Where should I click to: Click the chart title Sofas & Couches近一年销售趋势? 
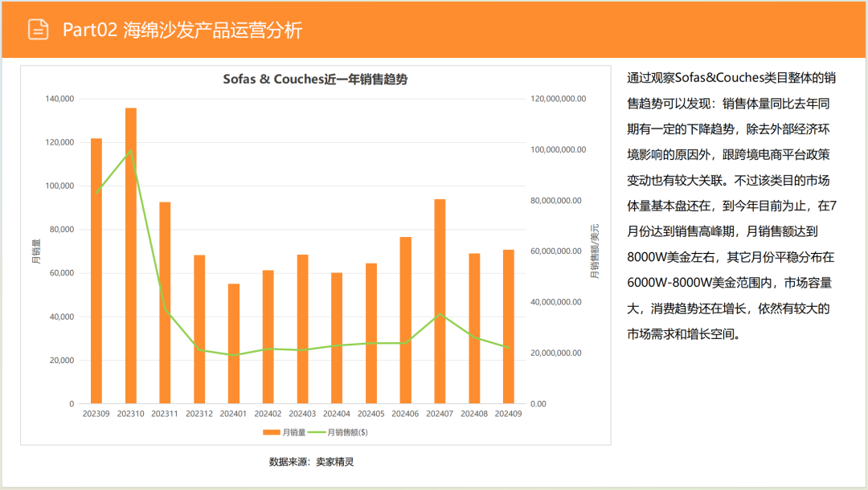[315, 79]
